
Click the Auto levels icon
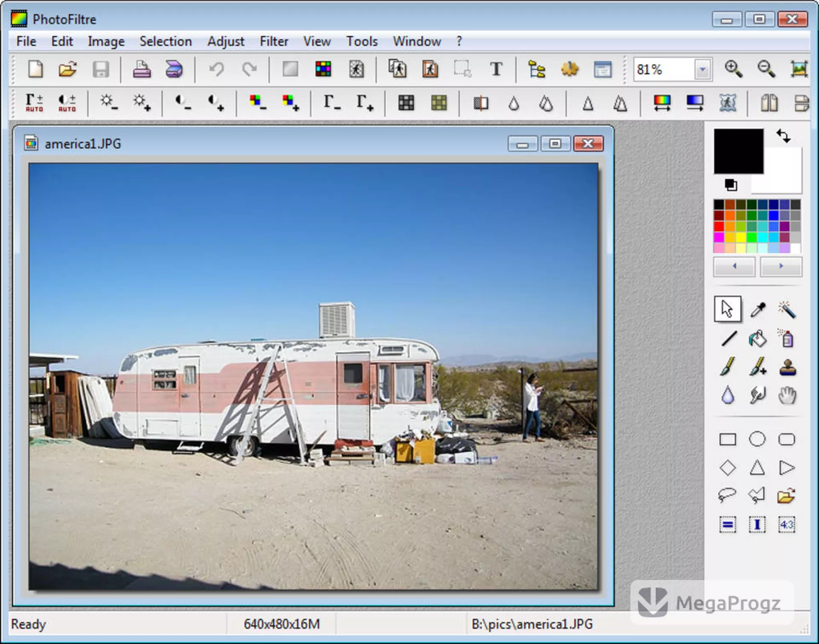coord(34,103)
